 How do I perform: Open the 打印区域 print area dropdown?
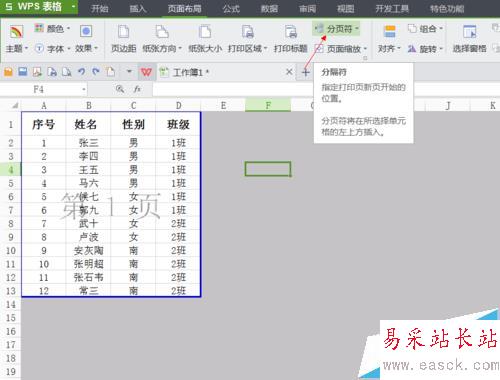pyautogui.click(x=248, y=39)
